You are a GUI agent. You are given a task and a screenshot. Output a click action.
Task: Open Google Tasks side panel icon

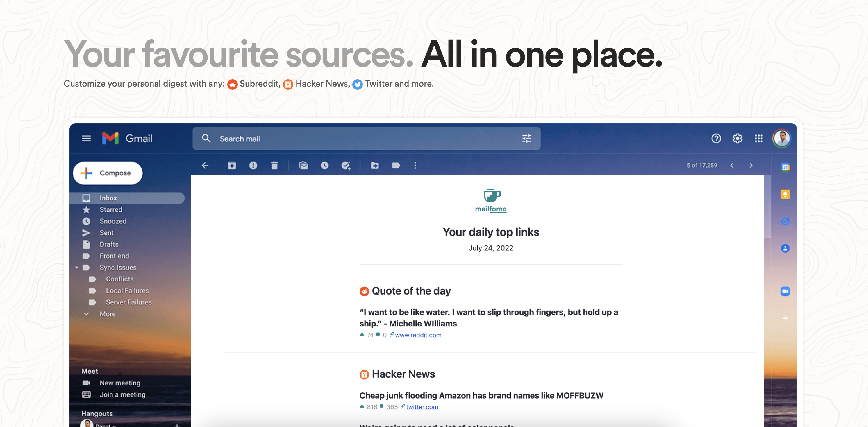pos(785,221)
